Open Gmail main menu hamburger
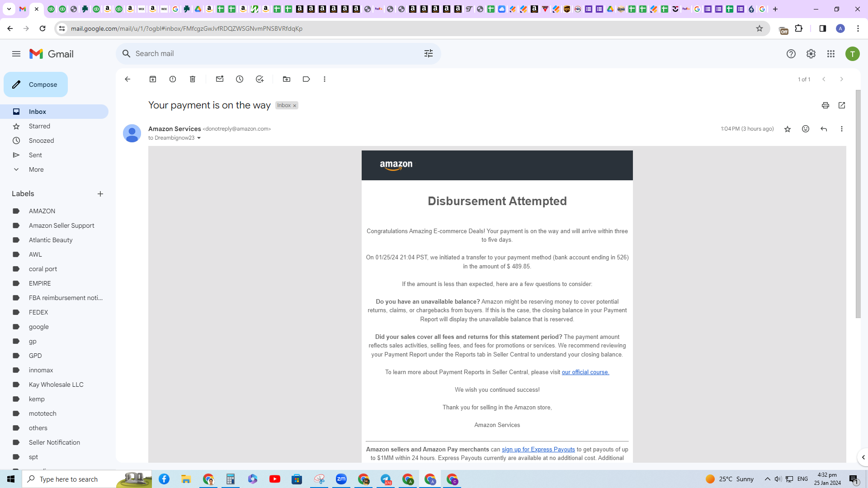 (x=16, y=54)
